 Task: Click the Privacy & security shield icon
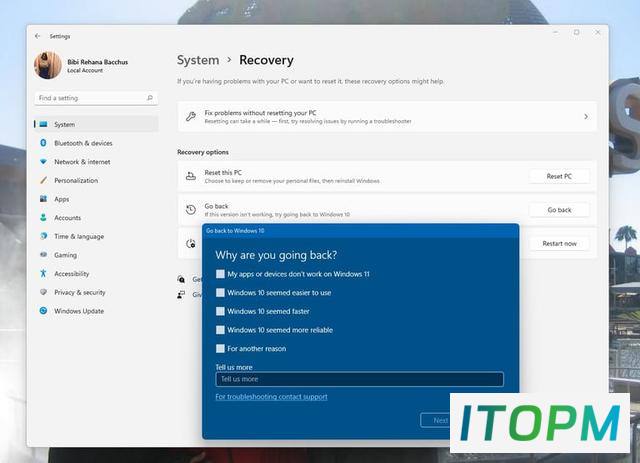[43, 292]
